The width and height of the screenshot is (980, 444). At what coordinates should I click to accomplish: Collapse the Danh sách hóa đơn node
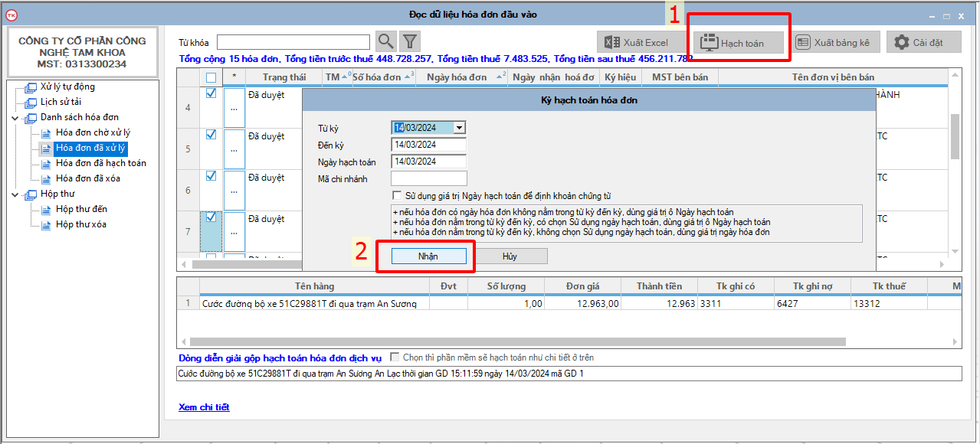tap(15, 118)
